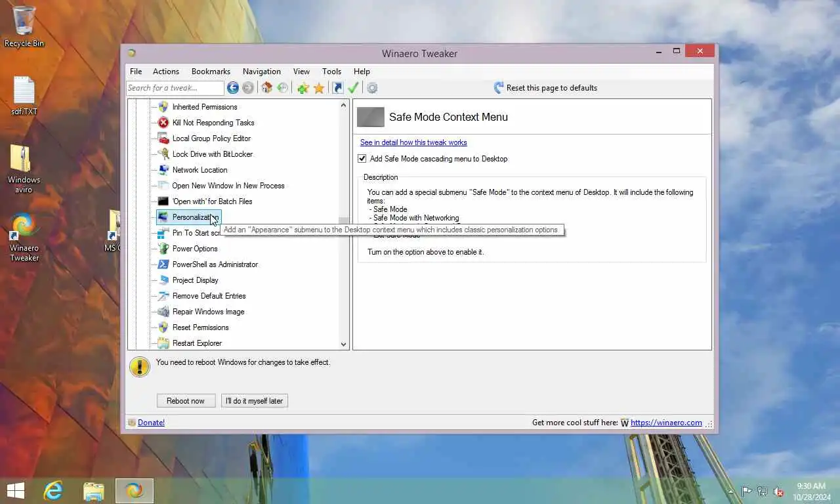840x504 pixels.
Task: Select Kill Not Responding Tasks text
Action: [x=213, y=123]
